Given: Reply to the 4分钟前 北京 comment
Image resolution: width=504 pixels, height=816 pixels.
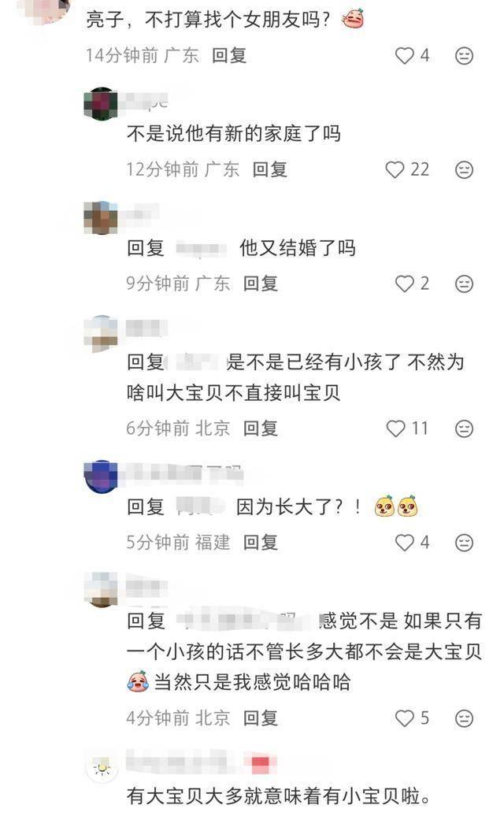Looking at the screenshot, I should pos(261,718).
